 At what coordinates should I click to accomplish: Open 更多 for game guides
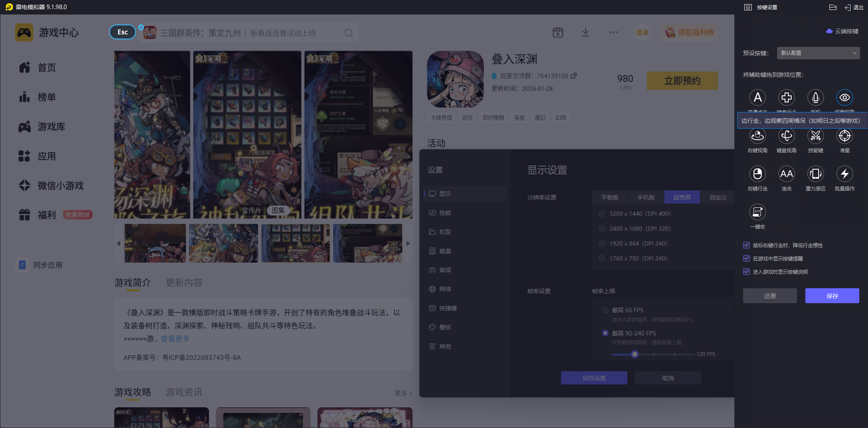(403, 393)
